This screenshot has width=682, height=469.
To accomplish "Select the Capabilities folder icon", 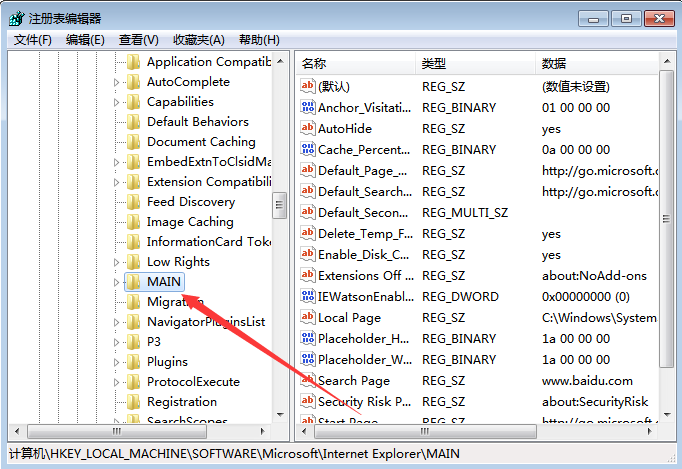I will click(134, 102).
